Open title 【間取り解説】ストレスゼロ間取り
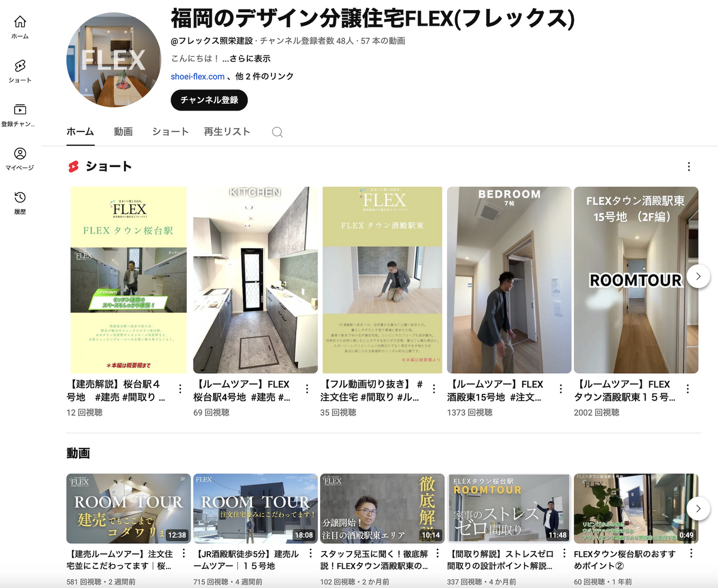 point(500,560)
